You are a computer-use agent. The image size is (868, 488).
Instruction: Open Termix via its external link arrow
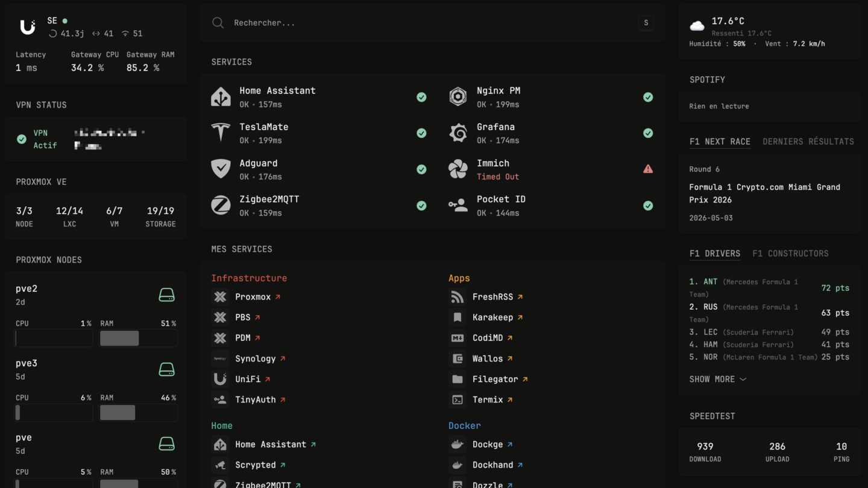(x=509, y=399)
